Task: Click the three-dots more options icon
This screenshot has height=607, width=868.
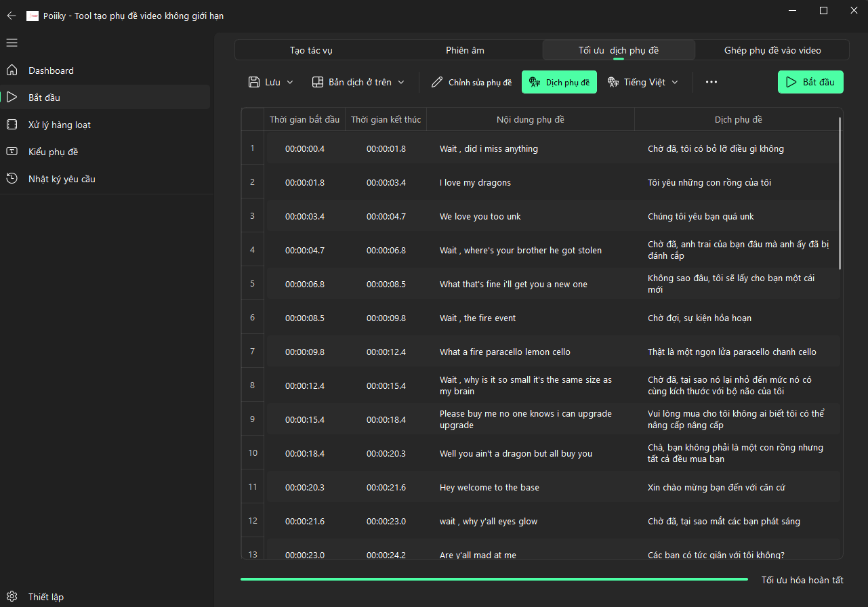Action: [x=711, y=82]
